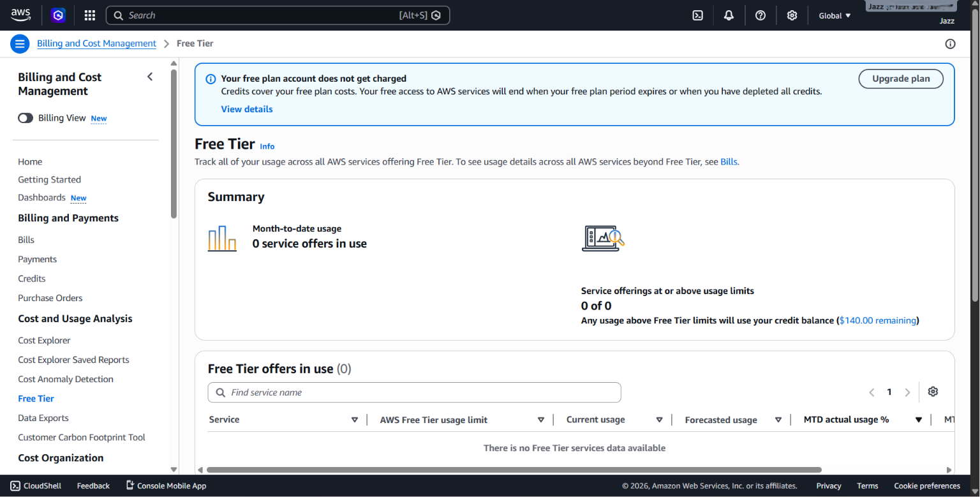
Task: Open Dashboards in sidebar
Action: tap(41, 197)
